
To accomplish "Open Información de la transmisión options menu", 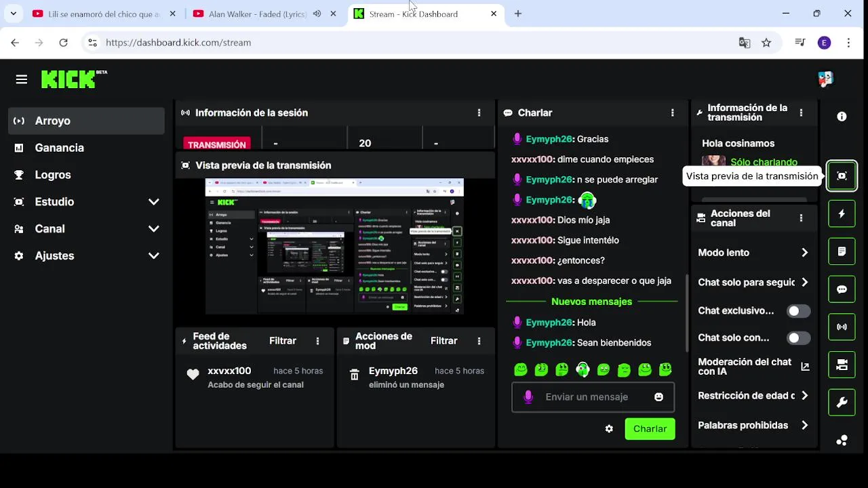I will click(x=801, y=113).
